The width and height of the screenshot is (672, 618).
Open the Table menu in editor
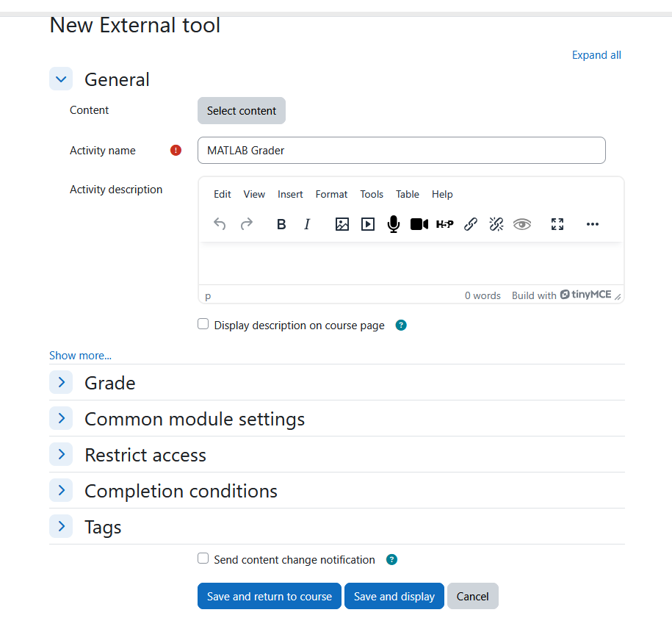pyautogui.click(x=407, y=194)
